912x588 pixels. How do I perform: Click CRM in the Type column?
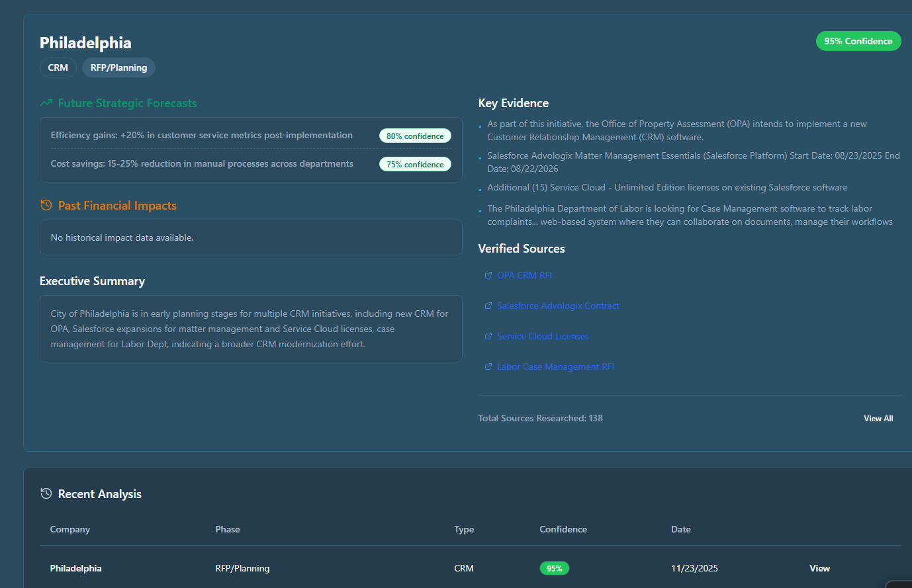(464, 568)
